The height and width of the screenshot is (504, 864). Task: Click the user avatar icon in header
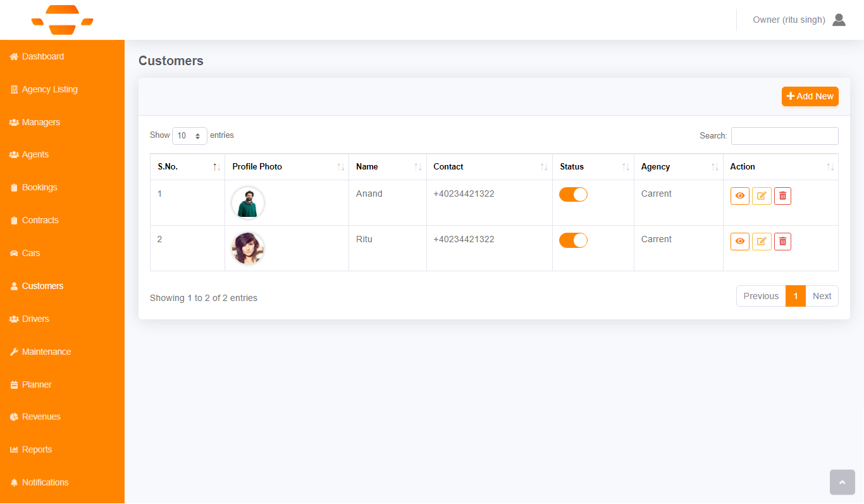pos(839,20)
